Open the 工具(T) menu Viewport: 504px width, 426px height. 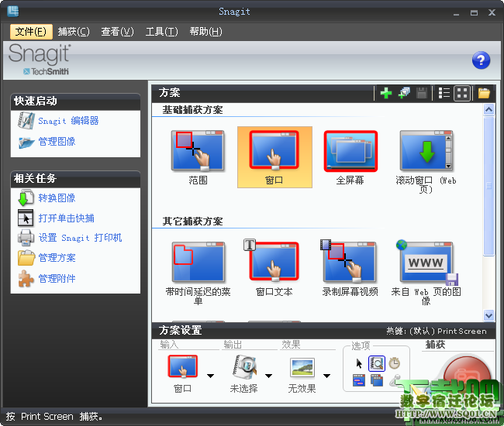click(161, 32)
